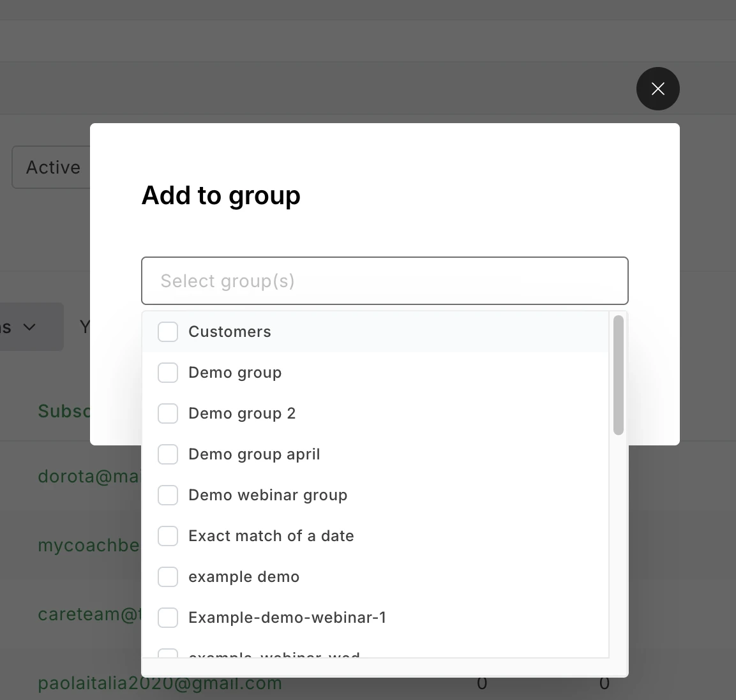This screenshot has width=736, height=700.
Task: Click the Select group(s) input field
Action: (x=384, y=281)
